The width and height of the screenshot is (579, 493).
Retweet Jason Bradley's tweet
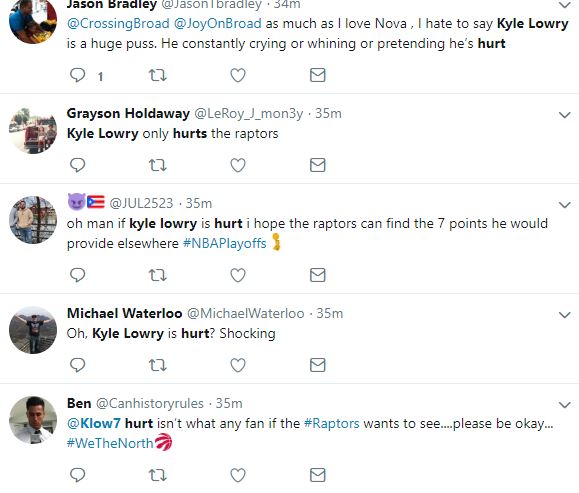[x=158, y=75]
